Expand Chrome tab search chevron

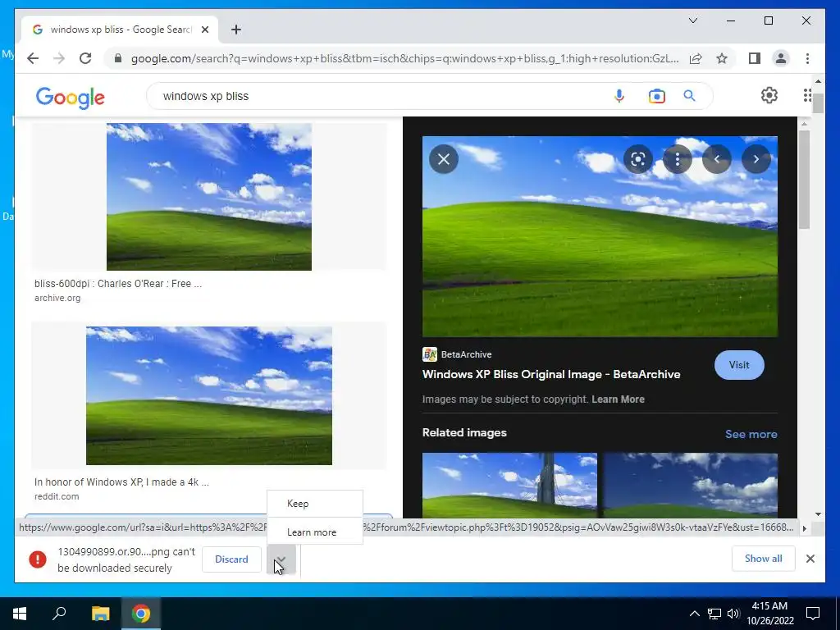click(x=692, y=21)
